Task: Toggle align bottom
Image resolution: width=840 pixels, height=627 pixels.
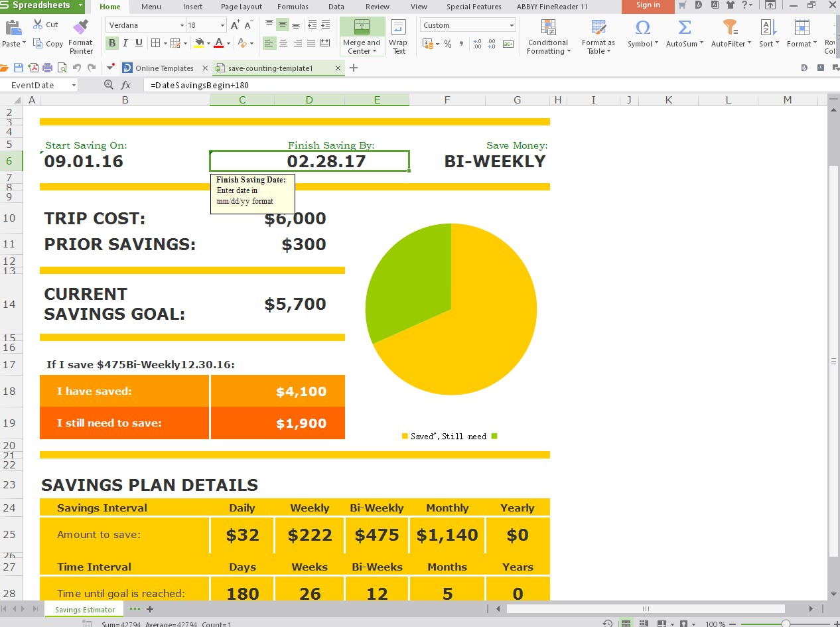Action: click(x=296, y=25)
